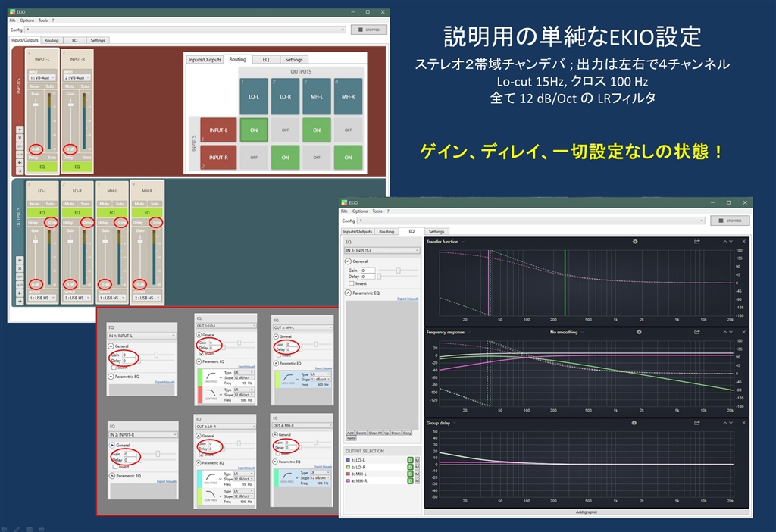This screenshot has height=532, width=776.
Task: Click Add graphic button
Action: pos(587,512)
